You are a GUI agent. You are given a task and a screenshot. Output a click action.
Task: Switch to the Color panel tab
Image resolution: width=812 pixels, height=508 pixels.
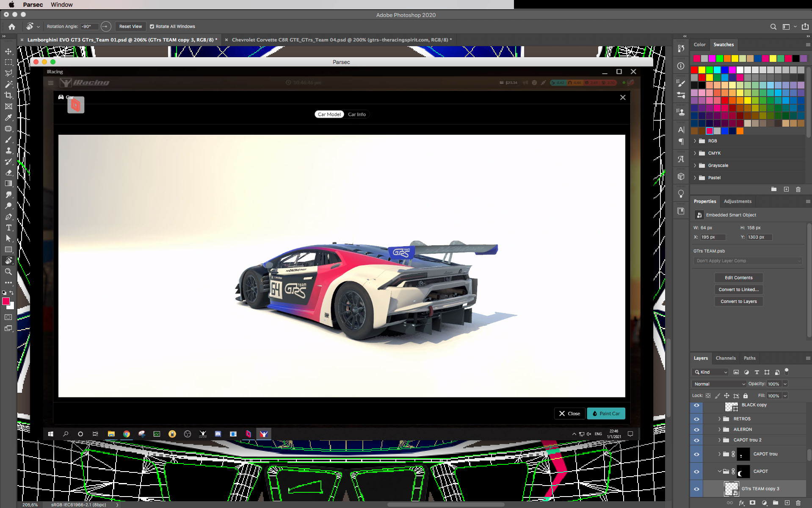click(x=699, y=44)
